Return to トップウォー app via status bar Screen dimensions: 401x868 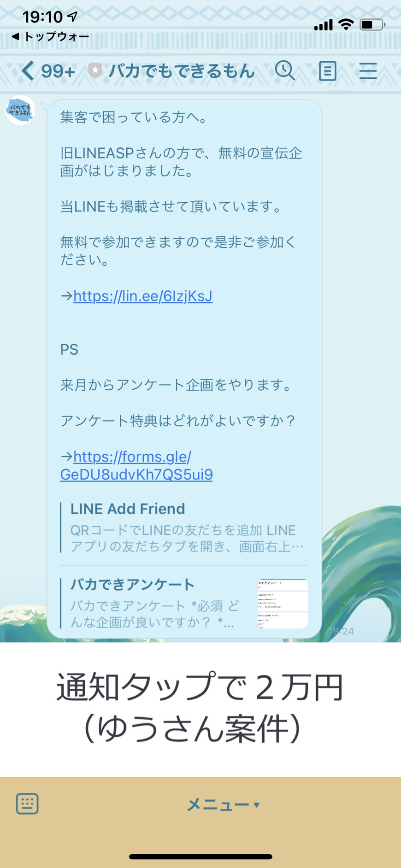point(51,36)
